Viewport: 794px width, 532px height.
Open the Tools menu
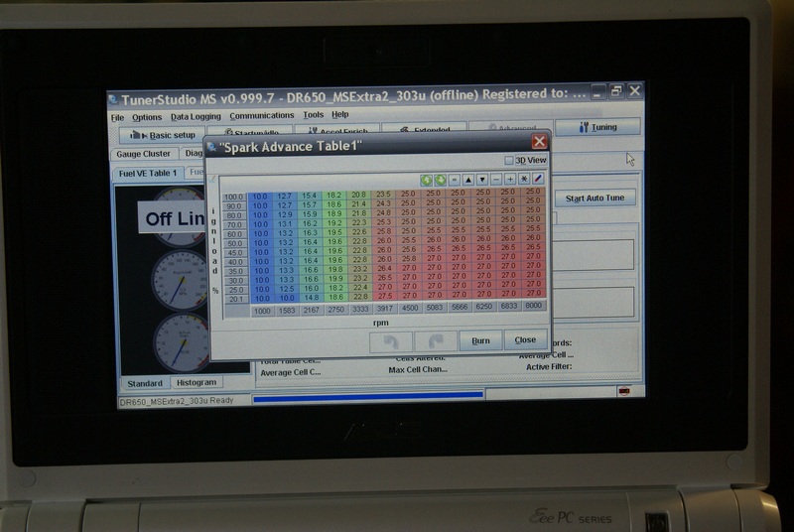313,115
